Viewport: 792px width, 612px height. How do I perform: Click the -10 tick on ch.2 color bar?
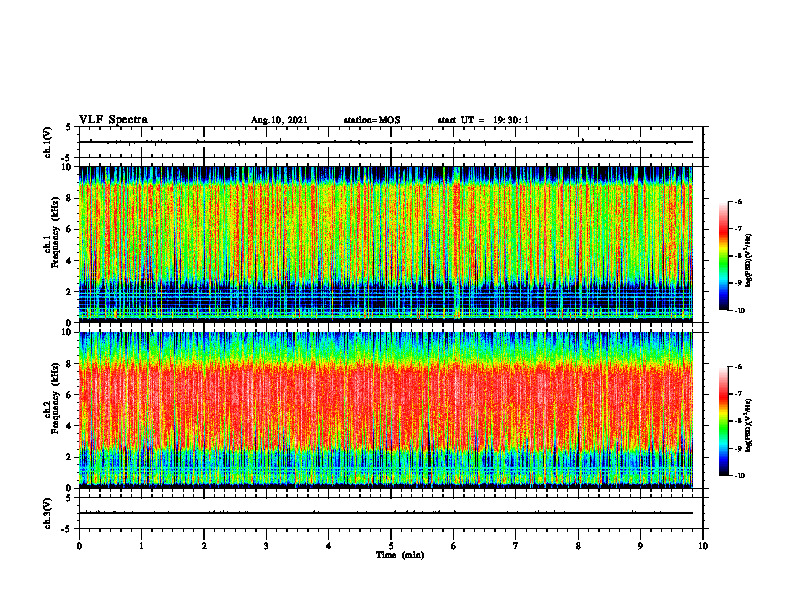click(740, 476)
